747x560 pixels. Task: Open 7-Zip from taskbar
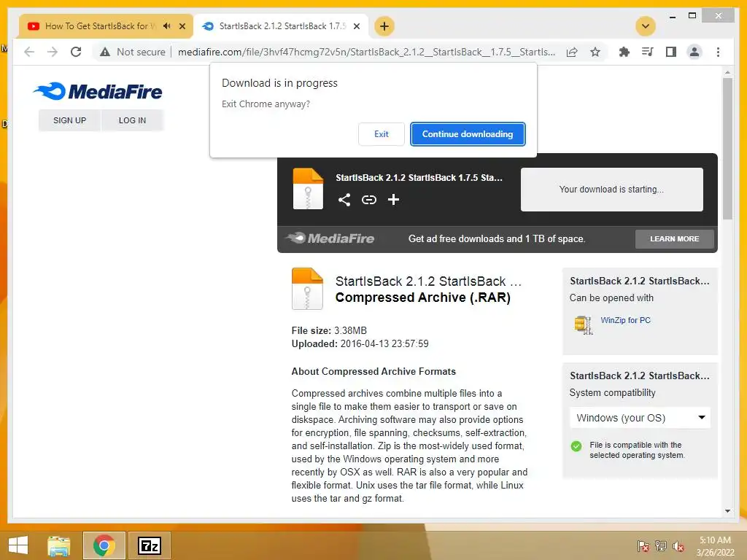point(150,545)
